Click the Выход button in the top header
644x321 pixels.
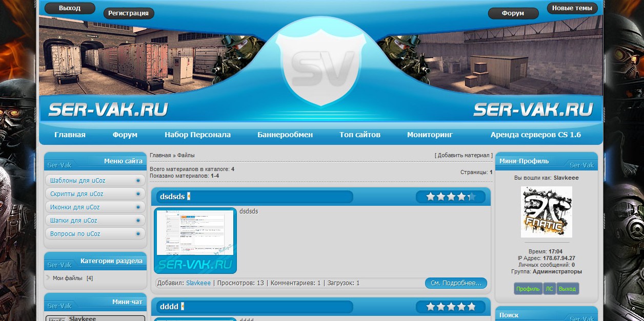pyautogui.click(x=70, y=8)
